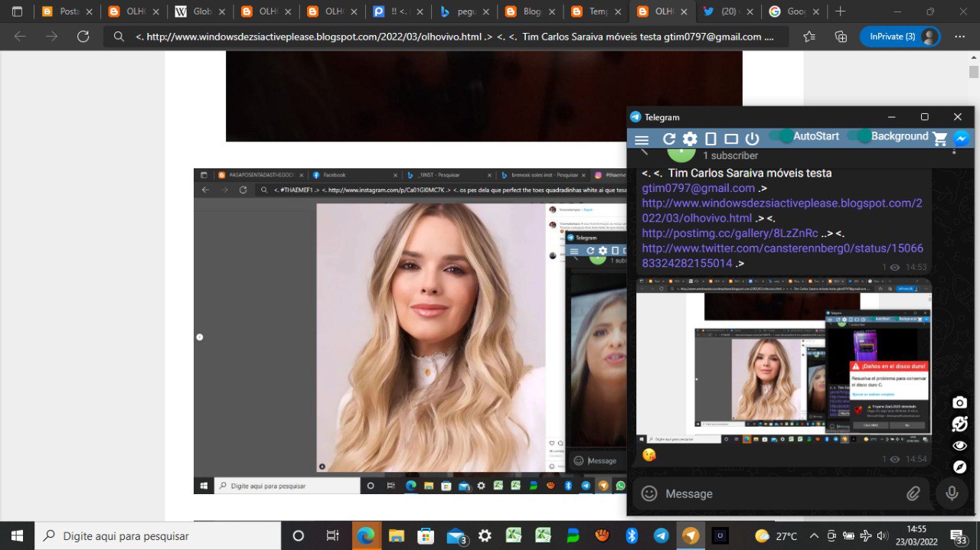Open Microsoft Store from taskbar

[x=425, y=535]
